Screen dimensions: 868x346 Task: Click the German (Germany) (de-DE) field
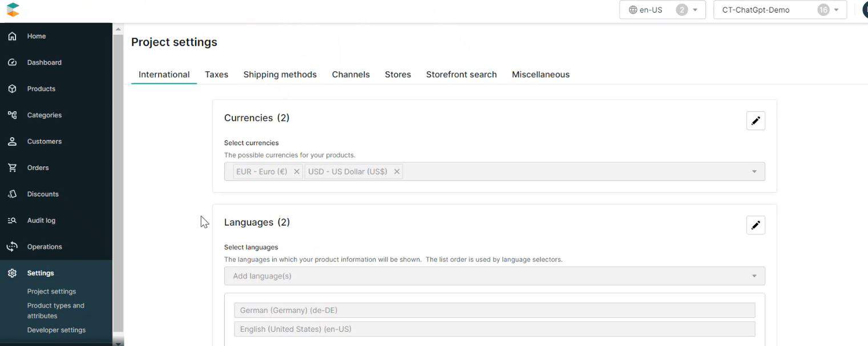[494, 310]
